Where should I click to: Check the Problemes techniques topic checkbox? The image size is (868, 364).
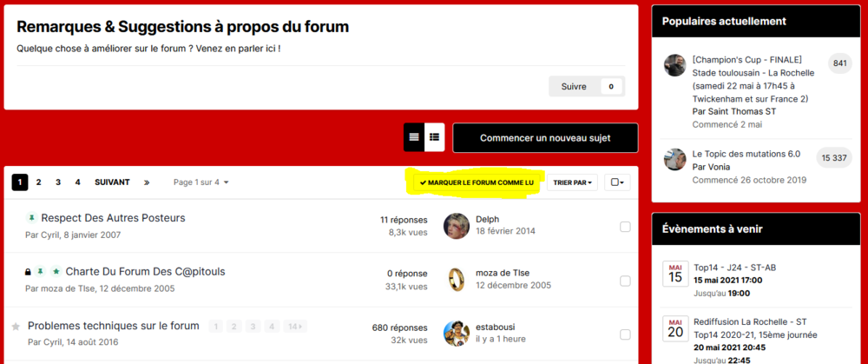625,334
